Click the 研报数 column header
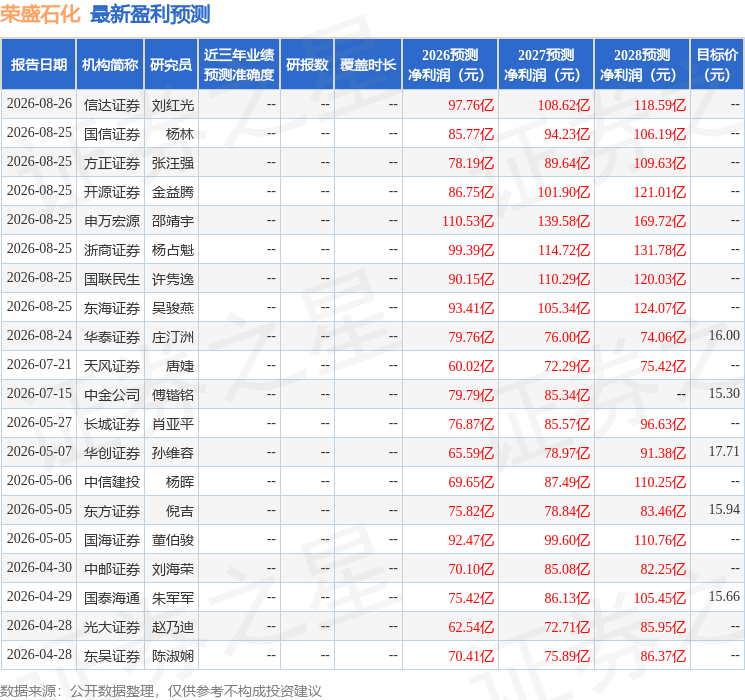Viewport: 745px width, 700px height. click(x=307, y=65)
